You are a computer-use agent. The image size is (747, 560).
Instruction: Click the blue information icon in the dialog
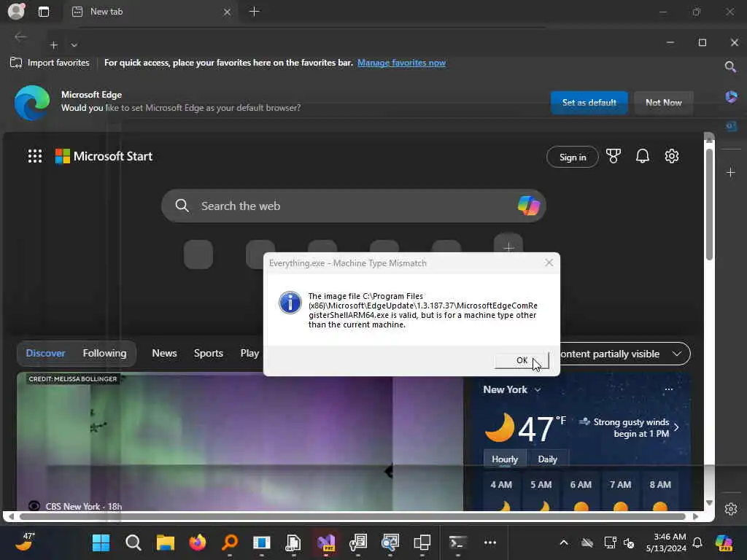(x=290, y=303)
